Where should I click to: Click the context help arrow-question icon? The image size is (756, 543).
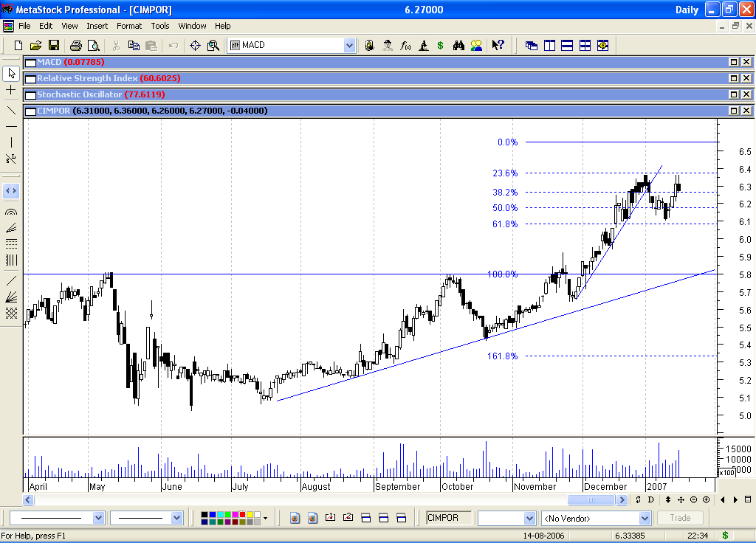498,45
